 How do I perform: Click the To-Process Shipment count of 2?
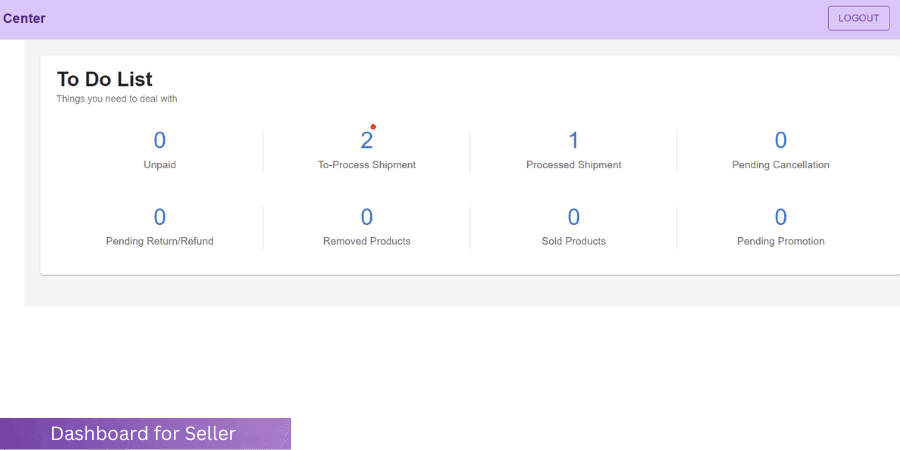[x=366, y=141]
